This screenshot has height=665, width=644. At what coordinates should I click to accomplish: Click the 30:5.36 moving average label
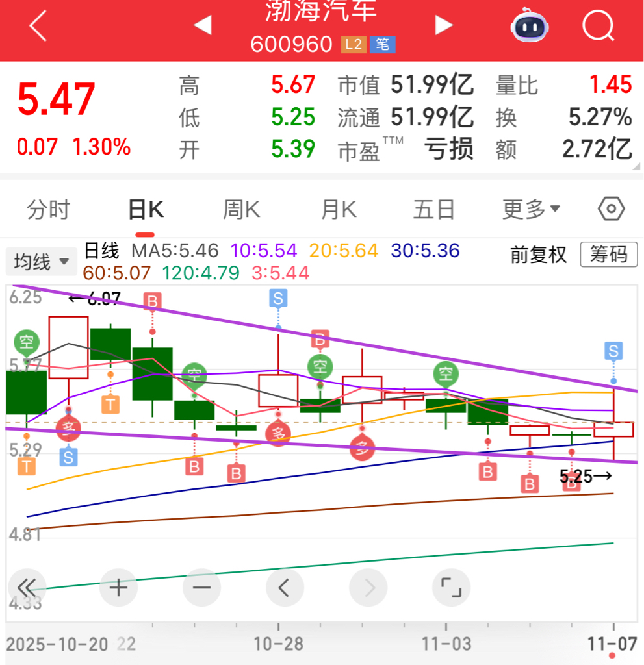pyautogui.click(x=425, y=251)
